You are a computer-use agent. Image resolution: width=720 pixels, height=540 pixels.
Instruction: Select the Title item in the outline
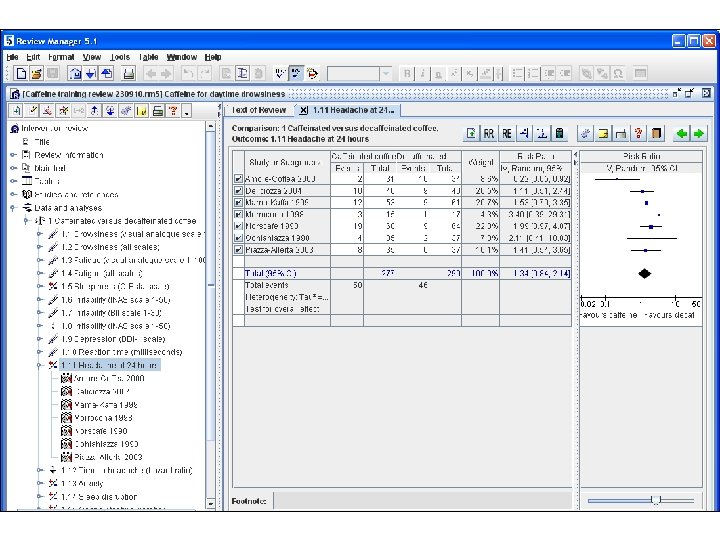pos(42,142)
